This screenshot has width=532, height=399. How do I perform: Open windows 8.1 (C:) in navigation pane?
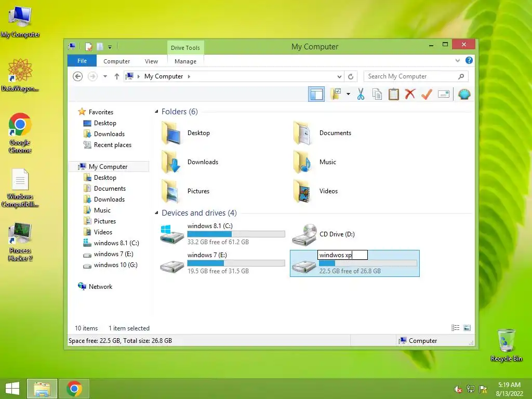(x=116, y=243)
